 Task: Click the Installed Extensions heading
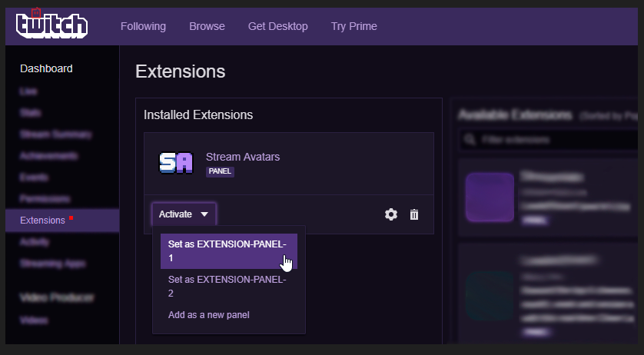pos(198,114)
